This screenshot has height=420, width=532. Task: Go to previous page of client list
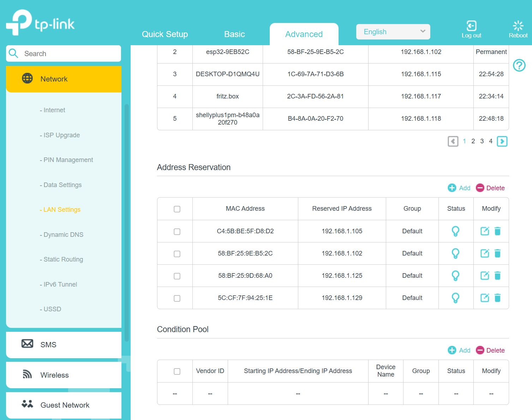click(453, 141)
